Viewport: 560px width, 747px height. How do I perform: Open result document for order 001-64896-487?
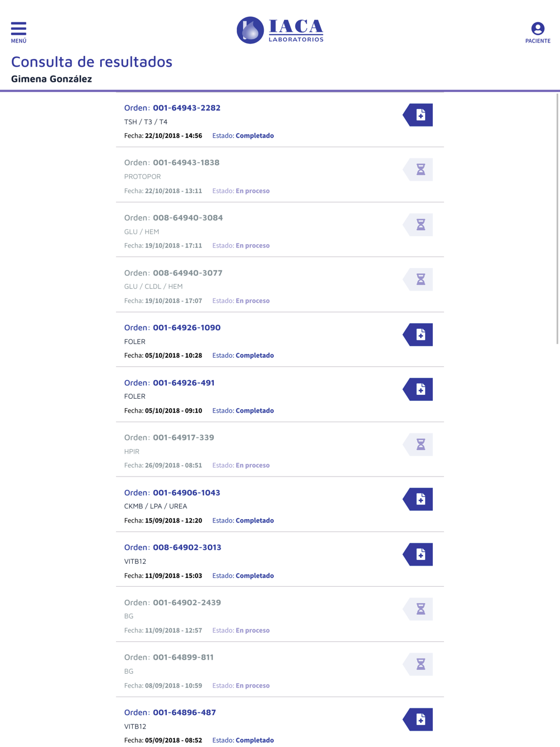pyautogui.click(x=418, y=719)
